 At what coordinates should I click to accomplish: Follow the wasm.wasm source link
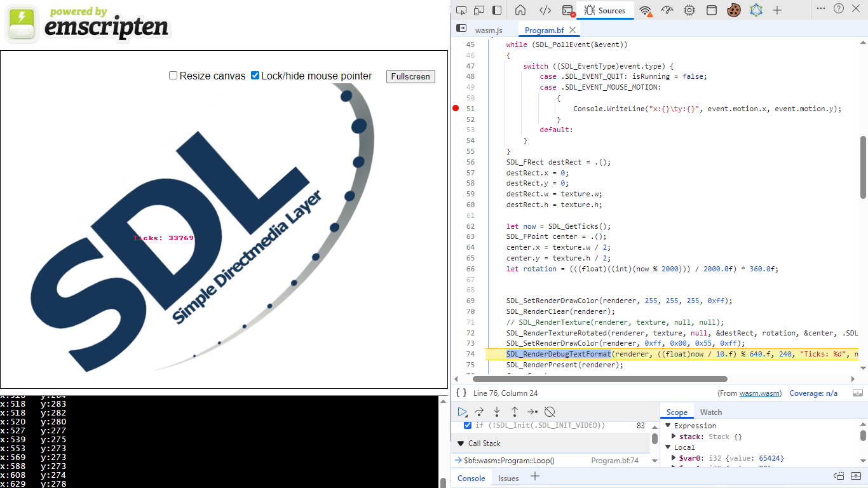759,393
